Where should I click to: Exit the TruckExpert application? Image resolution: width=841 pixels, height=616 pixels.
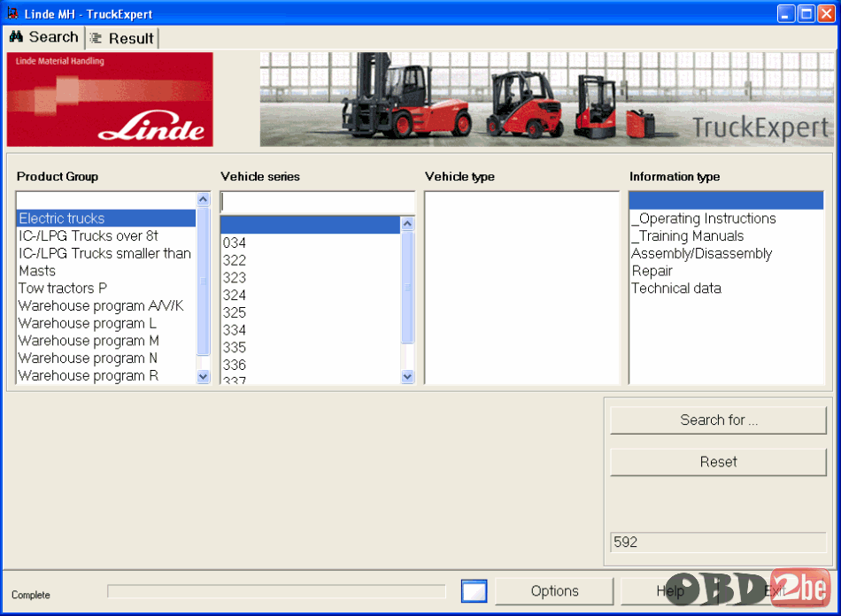pyautogui.click(x=775, y=591)
